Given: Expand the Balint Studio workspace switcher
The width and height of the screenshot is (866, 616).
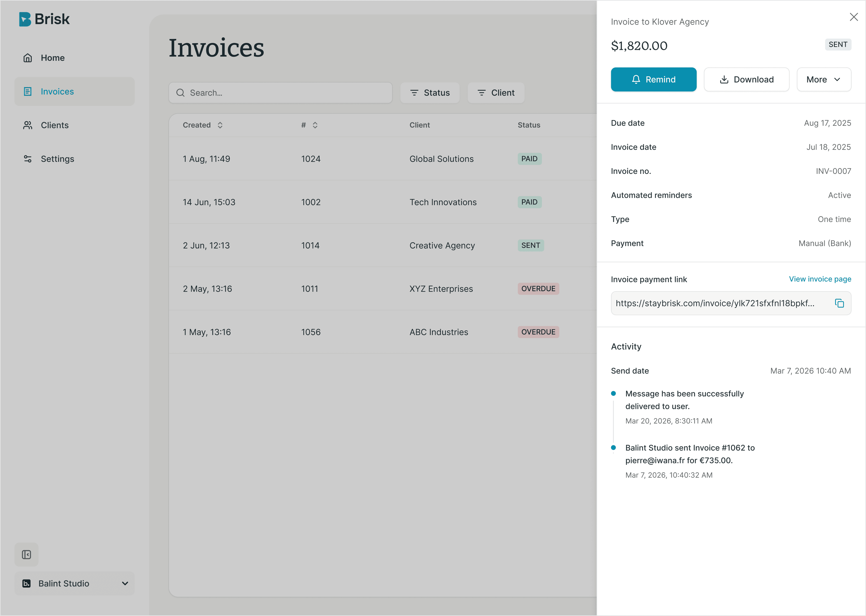Looking at the screenshot, I should pyautogui.click(x=75, y=583).
